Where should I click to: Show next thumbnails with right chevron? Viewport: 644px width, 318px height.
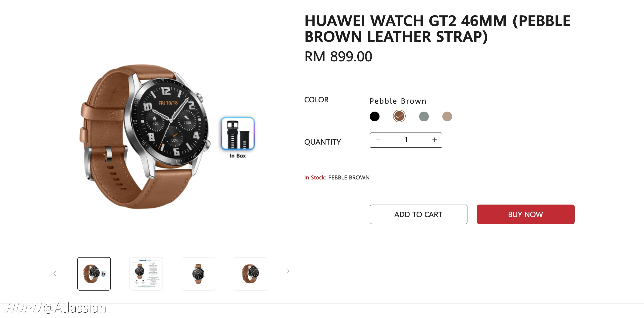coord(288,271)
